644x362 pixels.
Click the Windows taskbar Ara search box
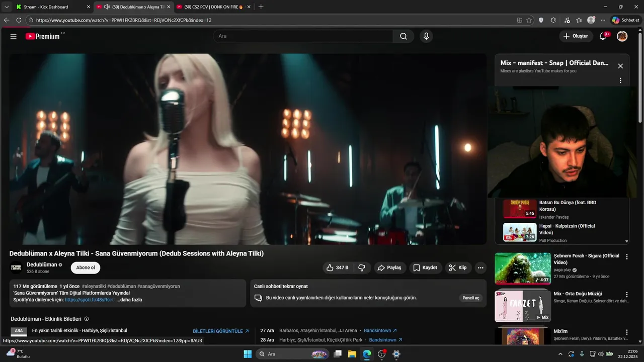[293, 354]
